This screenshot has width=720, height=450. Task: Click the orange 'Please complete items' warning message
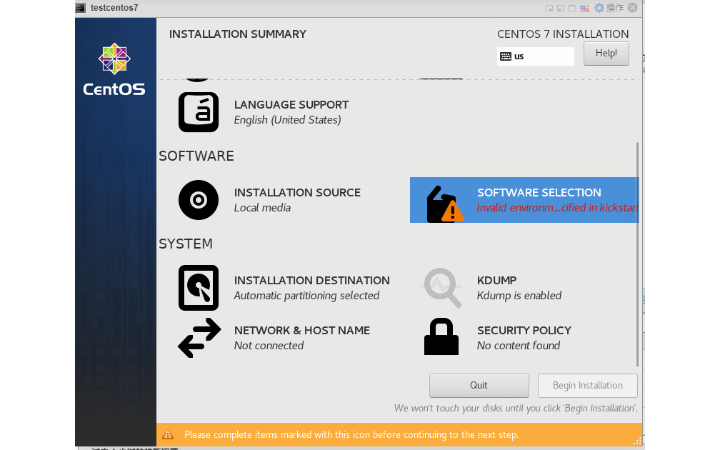[351, 434]
